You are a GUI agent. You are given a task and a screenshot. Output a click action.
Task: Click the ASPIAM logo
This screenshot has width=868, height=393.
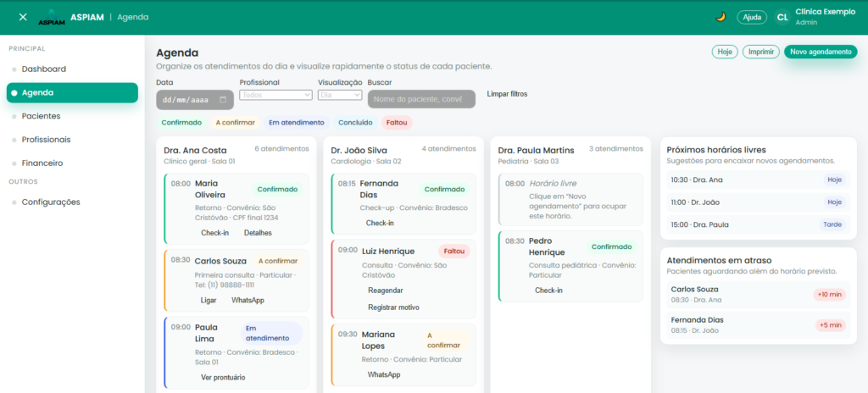tap(52, 17)
